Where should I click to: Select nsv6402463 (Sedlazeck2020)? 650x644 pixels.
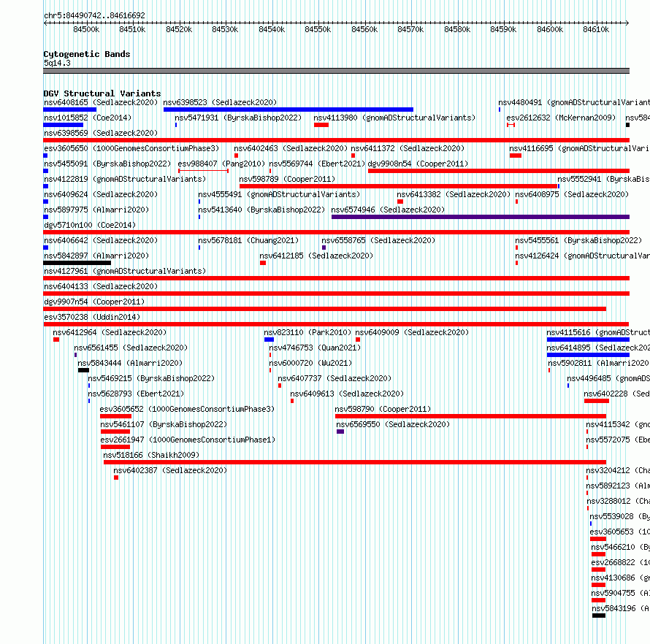pos(291,148)
